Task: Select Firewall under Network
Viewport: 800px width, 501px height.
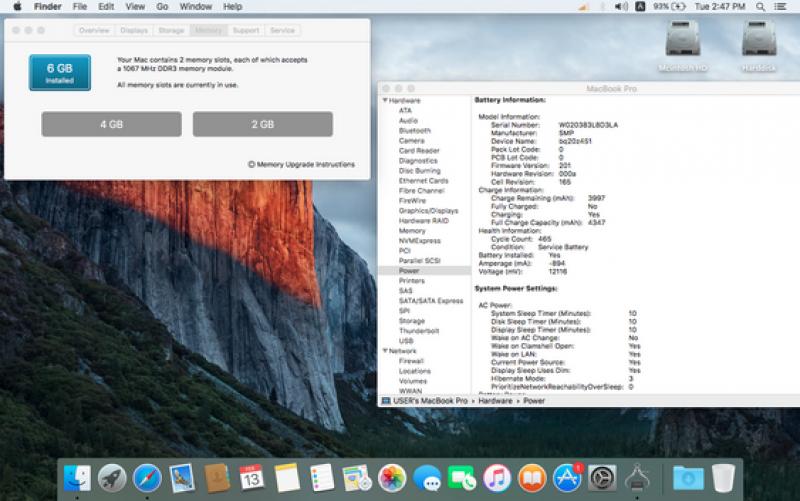Action: 411,361
